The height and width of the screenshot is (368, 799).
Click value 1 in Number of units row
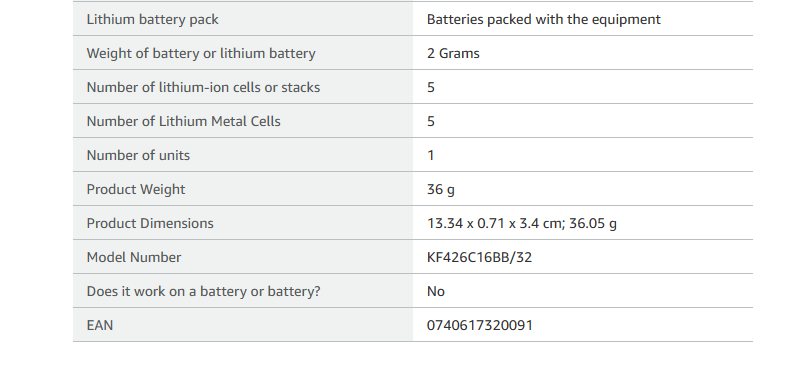431,155
